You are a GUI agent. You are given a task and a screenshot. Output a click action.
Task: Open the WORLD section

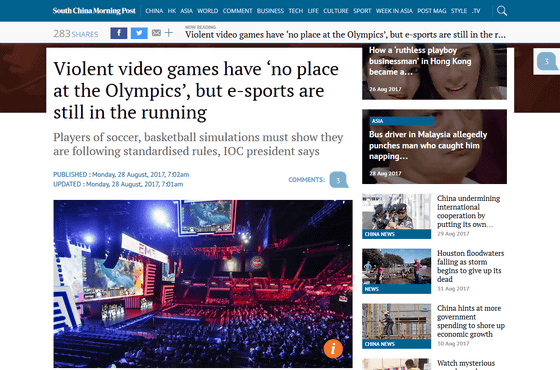point(208,11)
